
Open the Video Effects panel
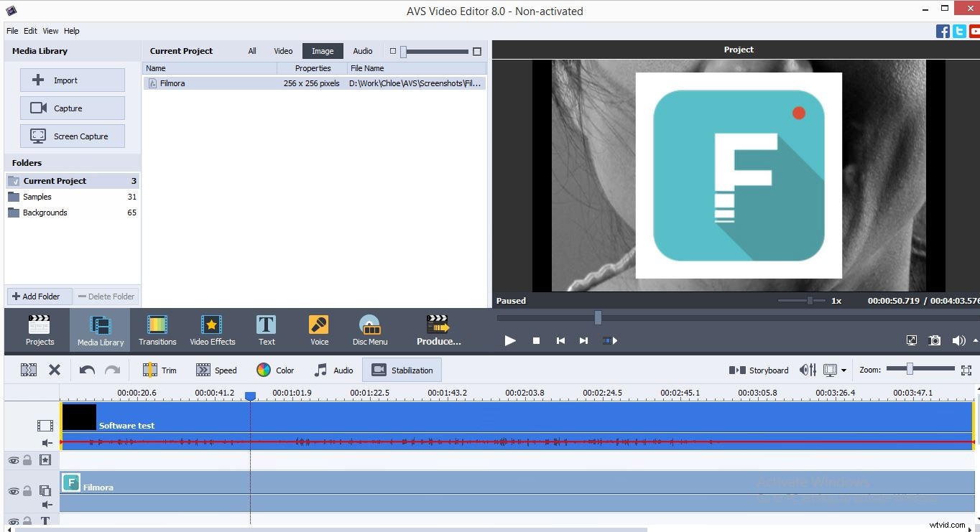pyautogui.click(x=213, y=330)
